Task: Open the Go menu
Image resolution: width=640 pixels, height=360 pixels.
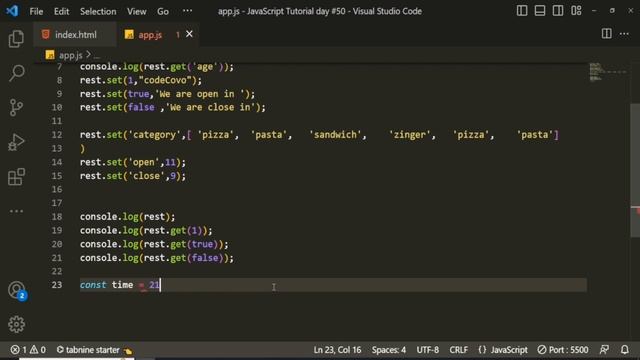Action: pyautogui.click(x=163, y=11)
